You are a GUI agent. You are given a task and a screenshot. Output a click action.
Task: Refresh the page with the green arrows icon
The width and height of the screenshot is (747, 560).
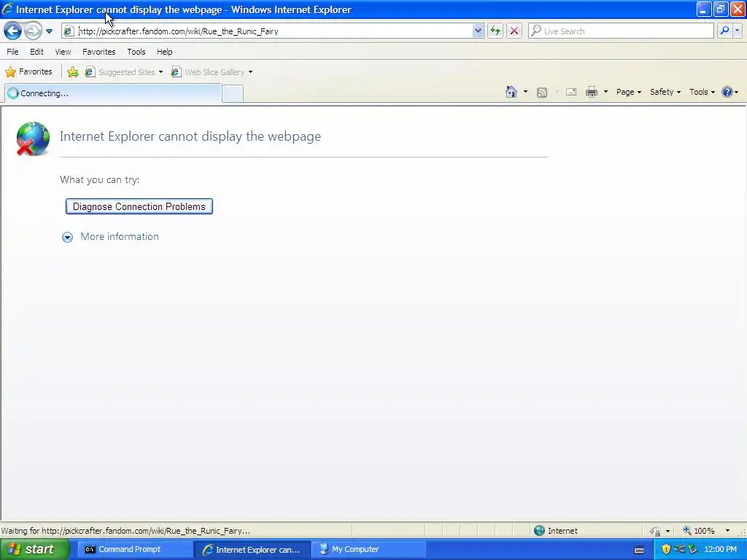click(x=495, y=31)
